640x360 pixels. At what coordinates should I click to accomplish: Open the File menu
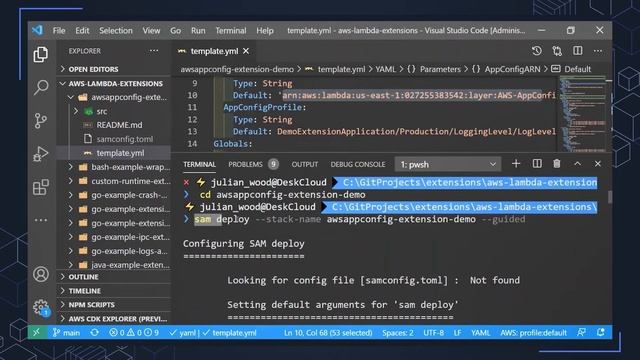pos(59,31)
